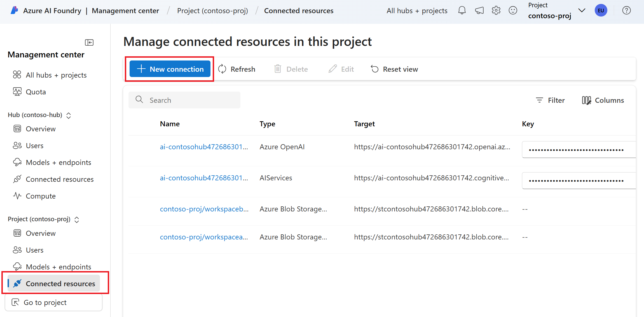The width and height of the screenshot is (644, 317).
Task: Expand the Hub (contoso-hub) switcher
Action: point(69,115)
